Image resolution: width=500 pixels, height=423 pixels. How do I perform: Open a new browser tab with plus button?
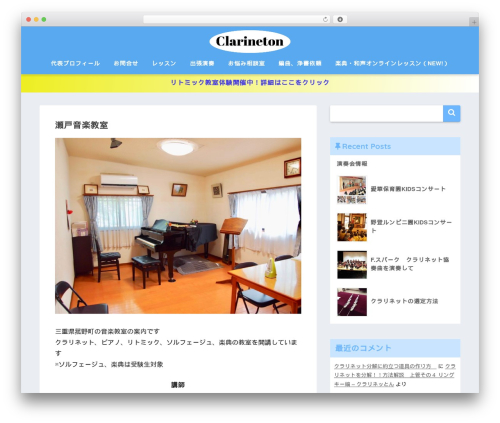coord(474,22)
